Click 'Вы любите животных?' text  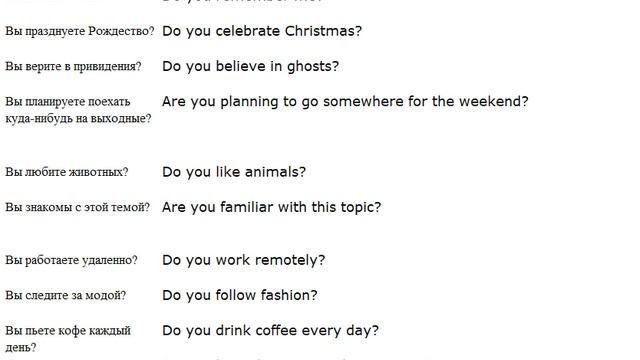pos(67,172)
